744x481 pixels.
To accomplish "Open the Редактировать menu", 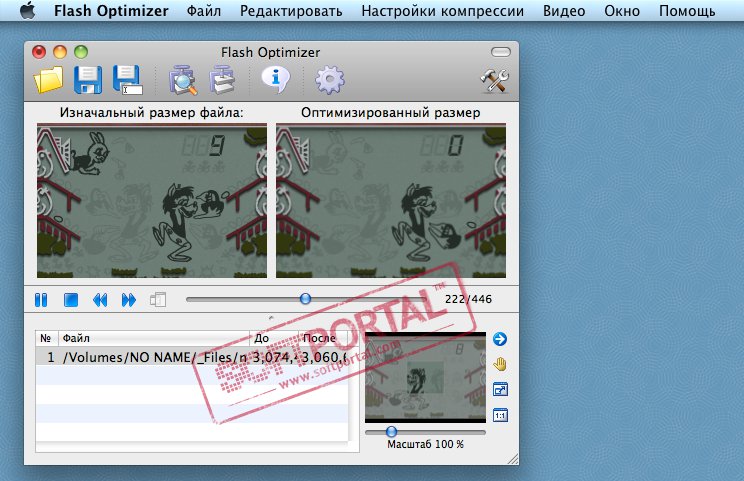I will click(x=291, y=10).
